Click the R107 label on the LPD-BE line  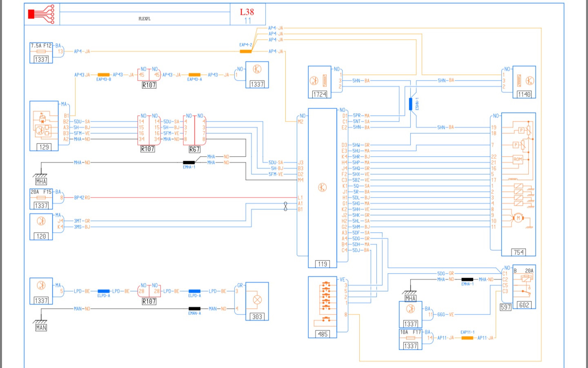click(149, 301)
